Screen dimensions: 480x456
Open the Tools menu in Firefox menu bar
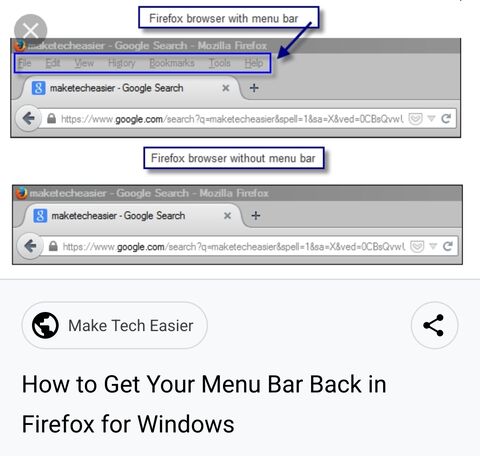pos(220,63)
